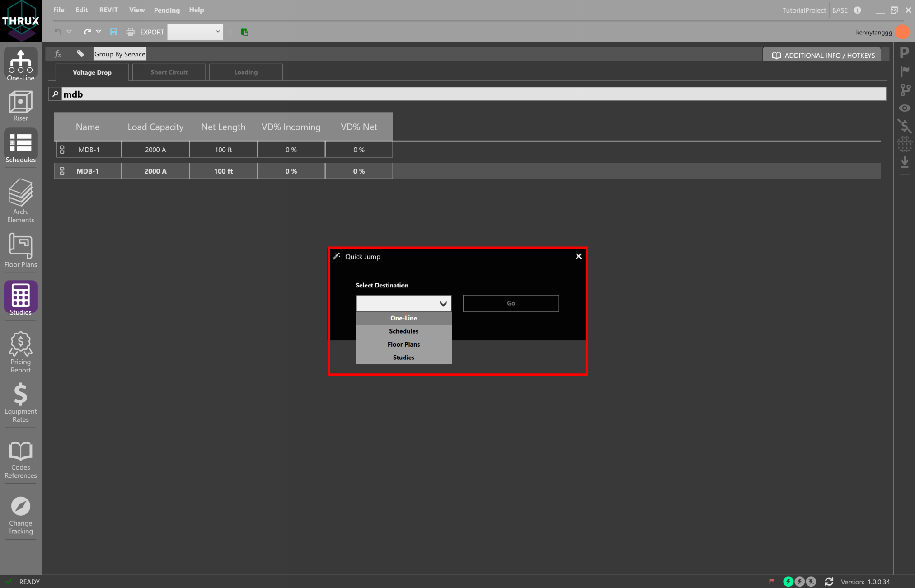Select the Riser icon in sidebar
Screen dimensions: 915x588
20,105
